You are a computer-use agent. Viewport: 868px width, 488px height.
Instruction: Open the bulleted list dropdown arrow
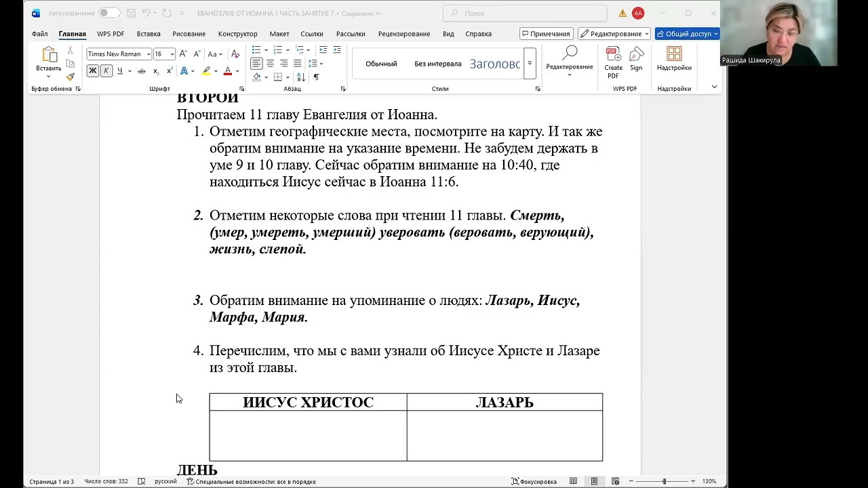coord(266,50)
